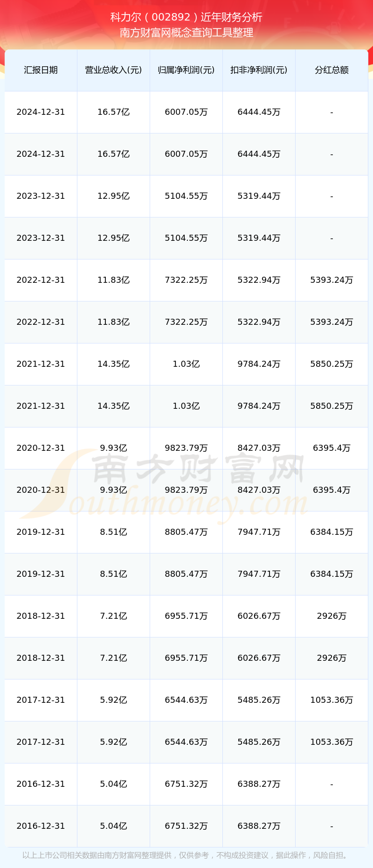The height and width of the screenshot is (868, 373).
Task: Click the upper 2926万 dividend cell
Action: coord(332,616)
